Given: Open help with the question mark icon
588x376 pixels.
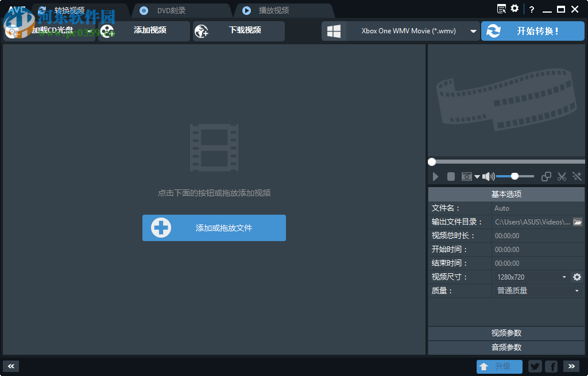Looking at the screenshot, I should pyautogui.click(x=532, y=9).
